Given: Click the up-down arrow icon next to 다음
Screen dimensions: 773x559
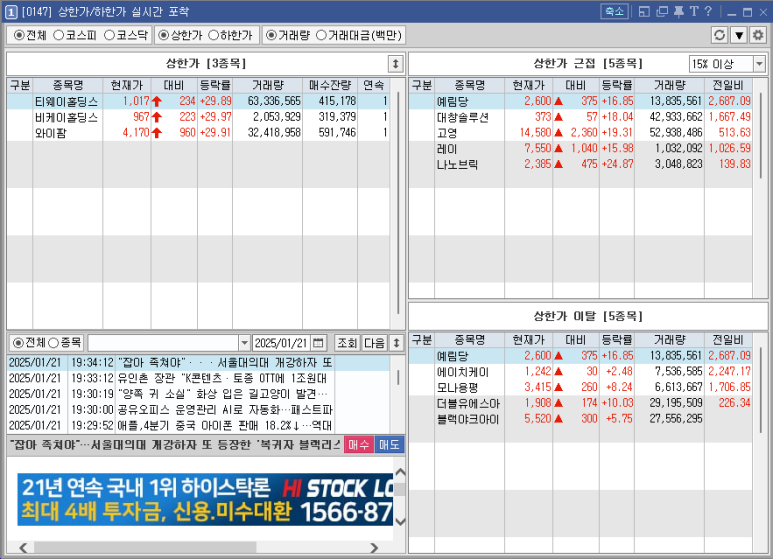Looking at the screenshot, I should [x=396, y=343].
